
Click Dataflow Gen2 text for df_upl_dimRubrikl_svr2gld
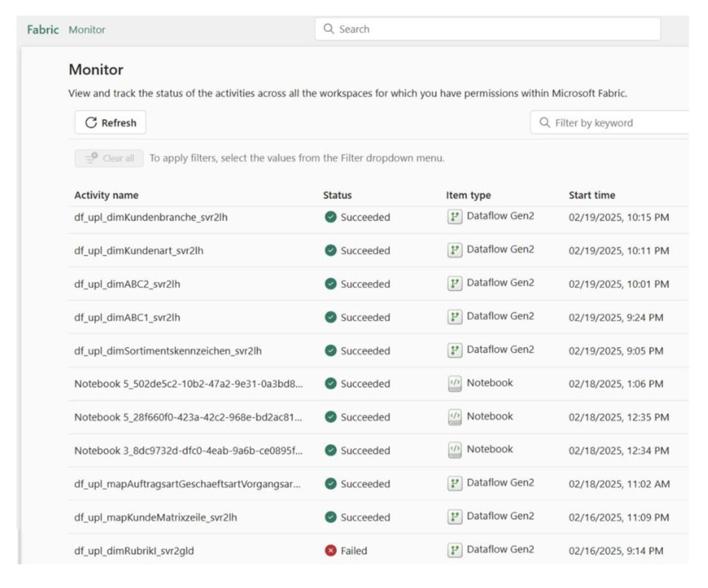(x=500, y=549)
